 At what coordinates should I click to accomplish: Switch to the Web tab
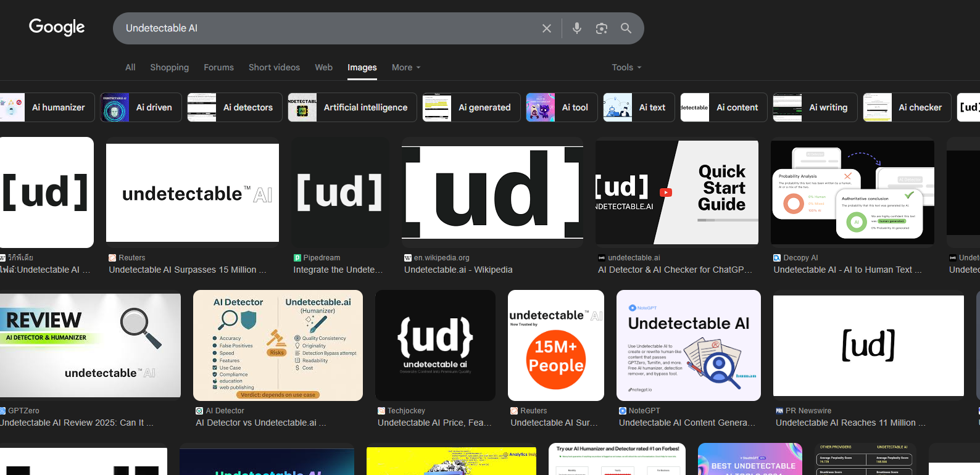pos(323,67)
